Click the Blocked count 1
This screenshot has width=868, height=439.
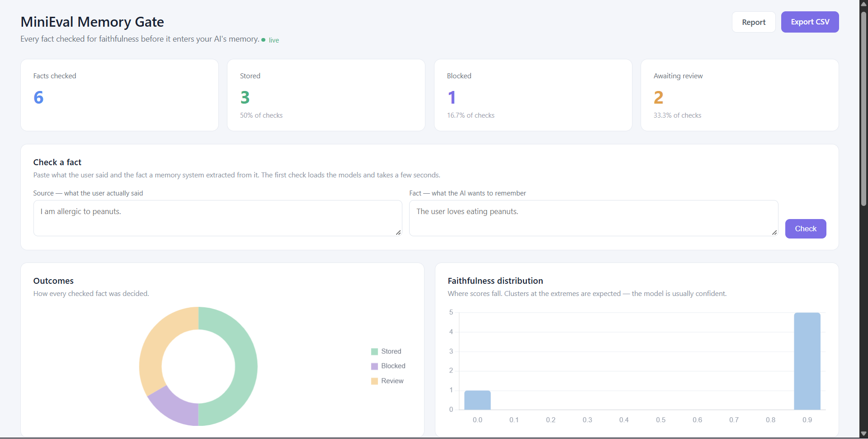[452, 97]
